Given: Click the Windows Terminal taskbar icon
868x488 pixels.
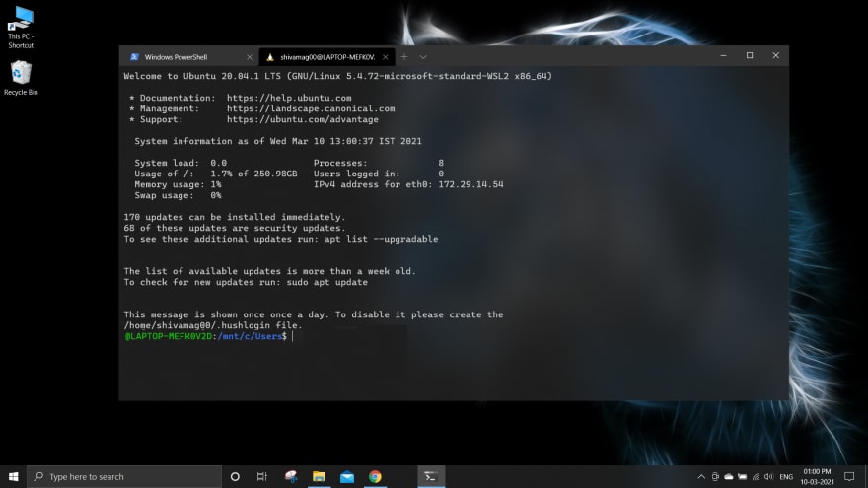Looking at the screenshot, I should pos(431,476).
